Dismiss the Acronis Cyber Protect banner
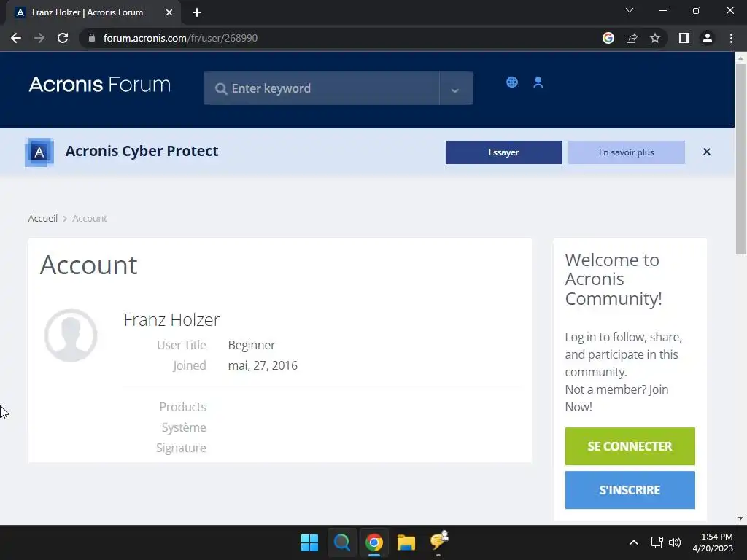The width and height of the screenshot is (747, 560). click(706, 152)
